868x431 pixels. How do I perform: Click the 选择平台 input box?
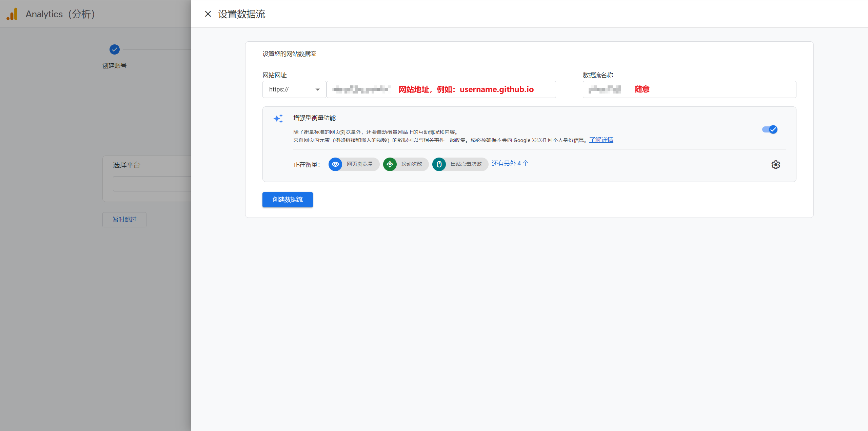click(x=152, y=184)
